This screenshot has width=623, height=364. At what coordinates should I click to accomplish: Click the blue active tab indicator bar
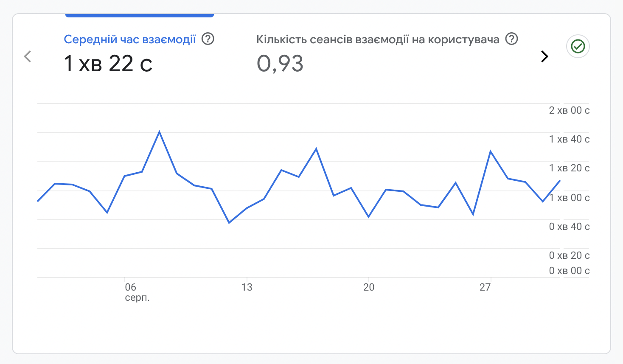139,16
